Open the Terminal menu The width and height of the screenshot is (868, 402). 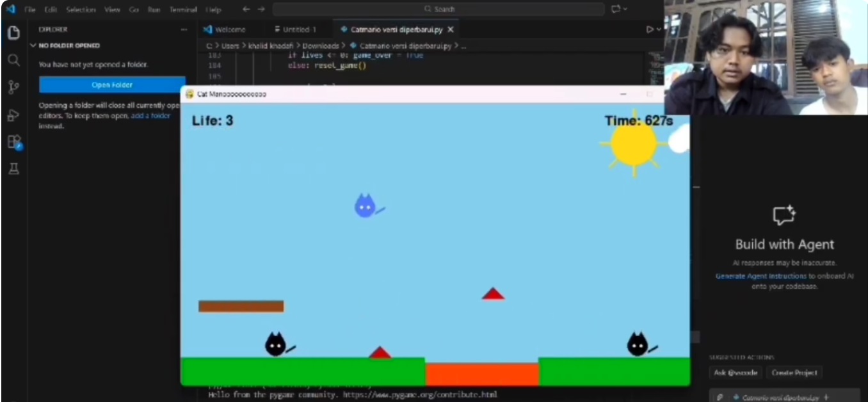pos(182,10)
